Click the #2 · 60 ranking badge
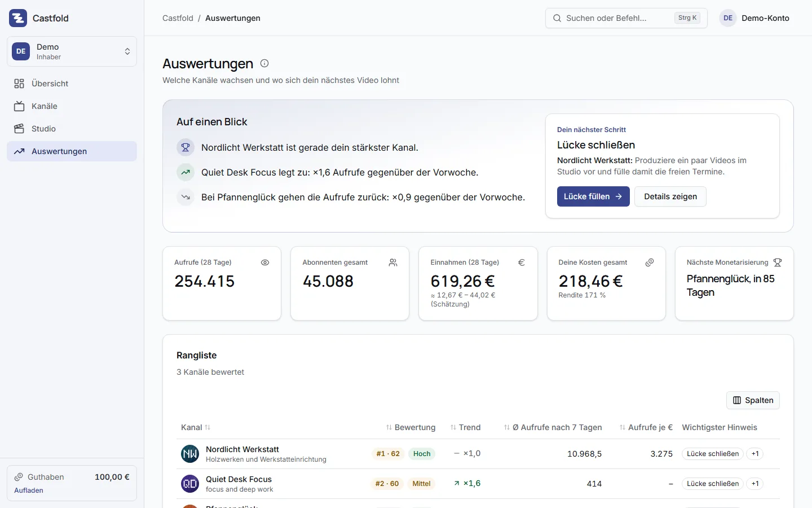812x508 pixels. click(x=387, y=484)
